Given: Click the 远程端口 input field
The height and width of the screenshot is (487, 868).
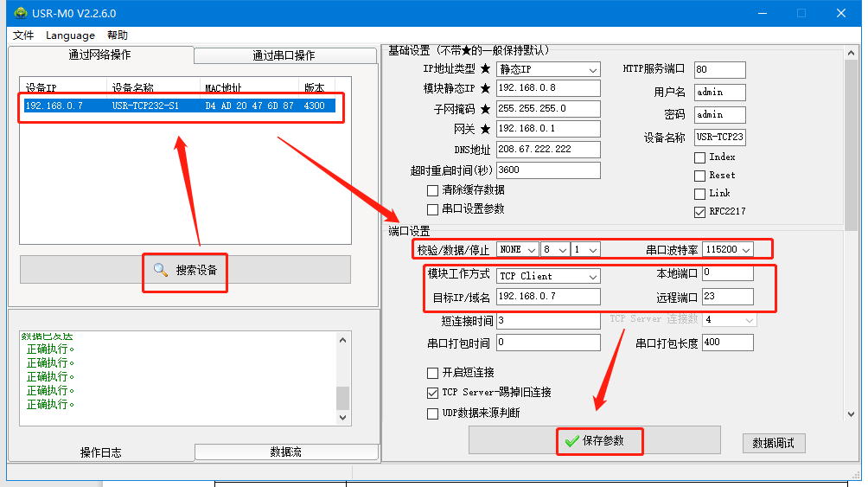Looking at the screenshot, I should tap(727, 297).
